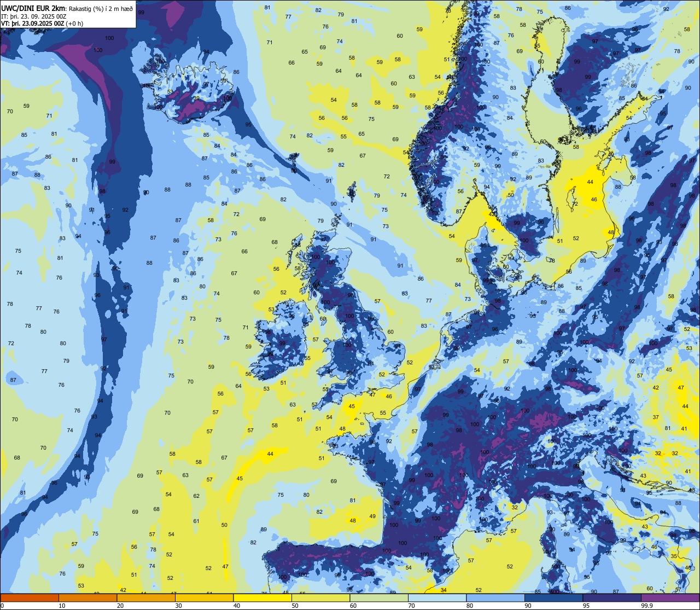Screen dimensions: 700x610
Task: Click the pale yellow 50–60 legend swatch
Action: [x=320, y=597]
